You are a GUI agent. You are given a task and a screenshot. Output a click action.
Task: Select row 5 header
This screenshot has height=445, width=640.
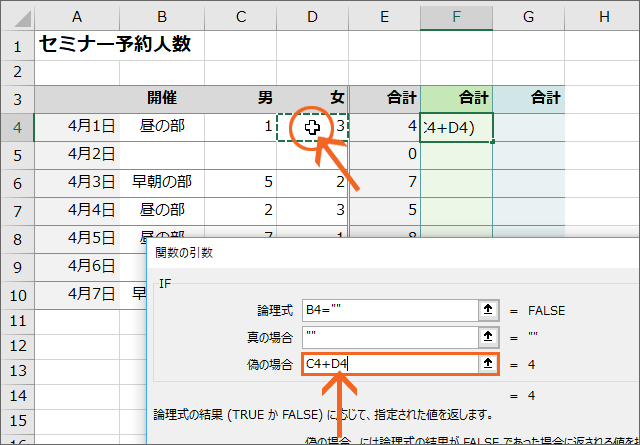[17, 155]
